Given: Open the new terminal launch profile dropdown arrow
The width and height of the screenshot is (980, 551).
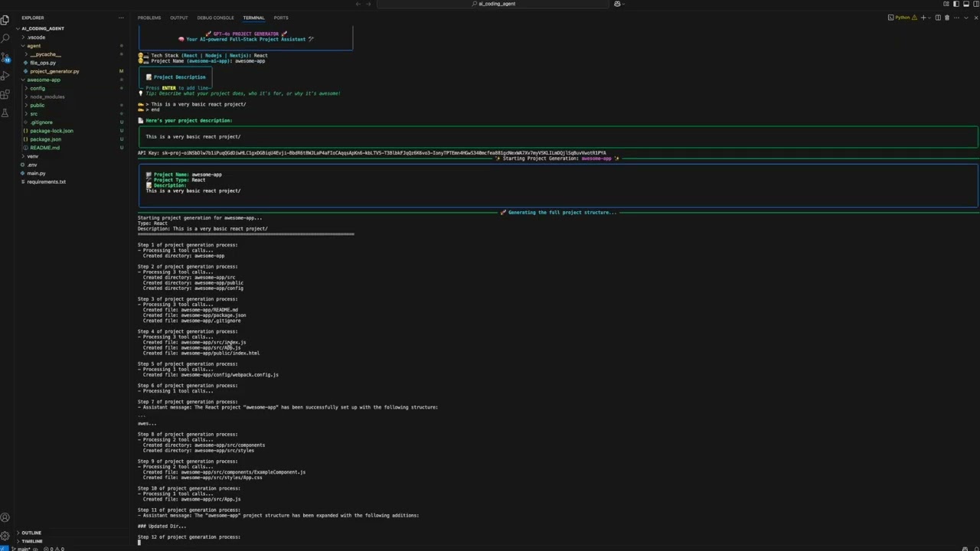Looking at the screenshot, I should [930, 18].
